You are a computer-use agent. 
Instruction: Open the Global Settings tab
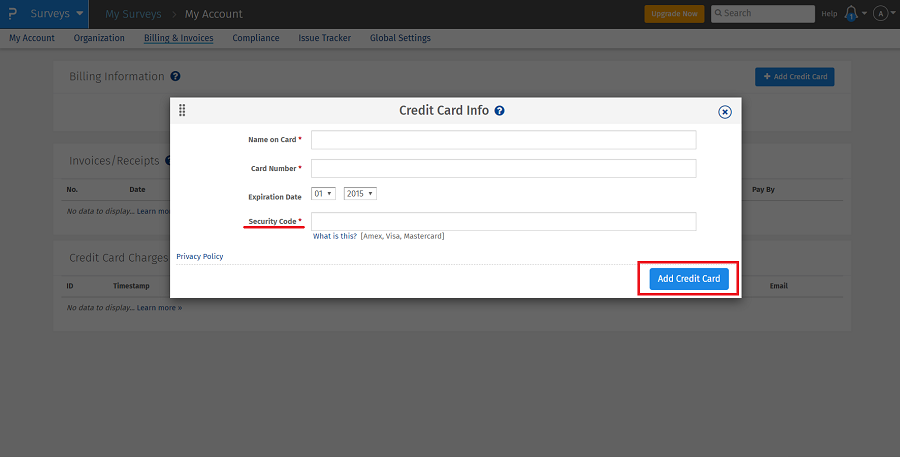[400, 38]
